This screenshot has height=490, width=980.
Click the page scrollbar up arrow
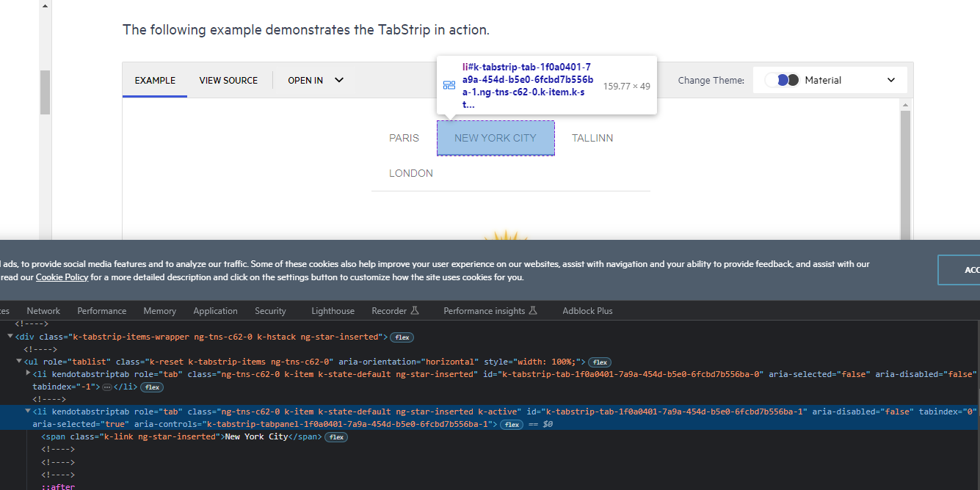[x=45, y=6]
